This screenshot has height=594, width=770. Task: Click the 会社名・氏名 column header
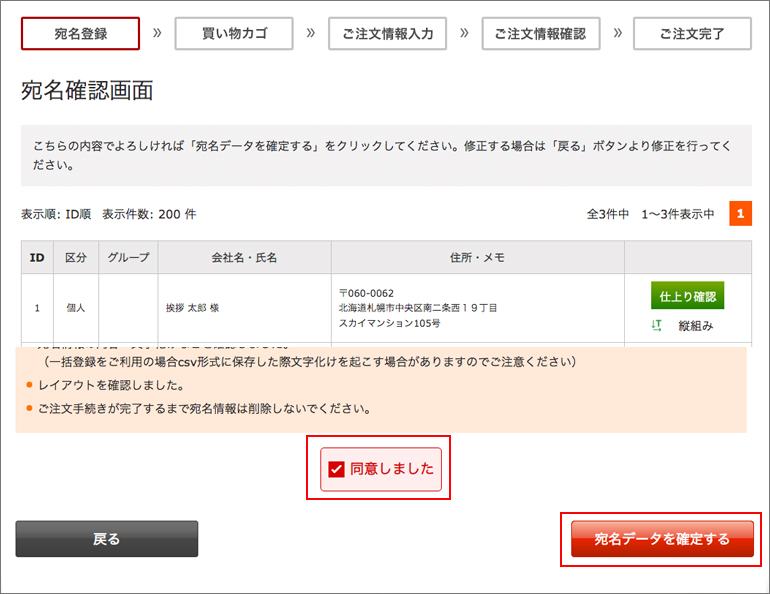point(244,257)
